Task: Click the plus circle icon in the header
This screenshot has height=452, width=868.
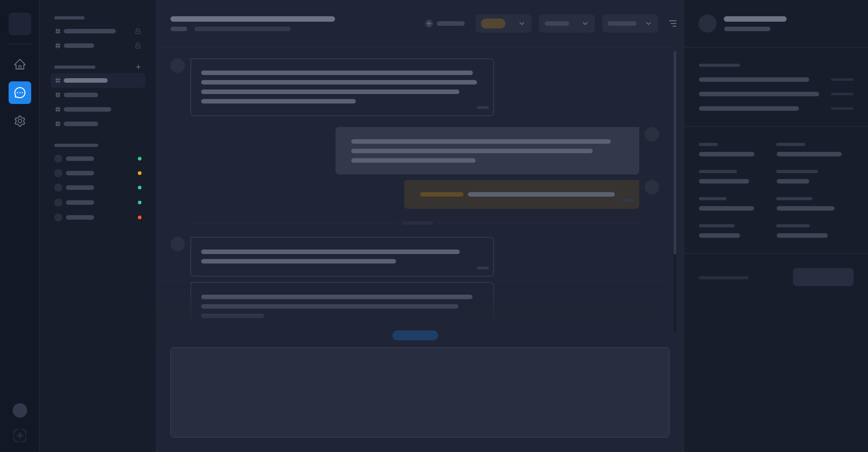Action: pyautogui.click(x=429, y=23)
